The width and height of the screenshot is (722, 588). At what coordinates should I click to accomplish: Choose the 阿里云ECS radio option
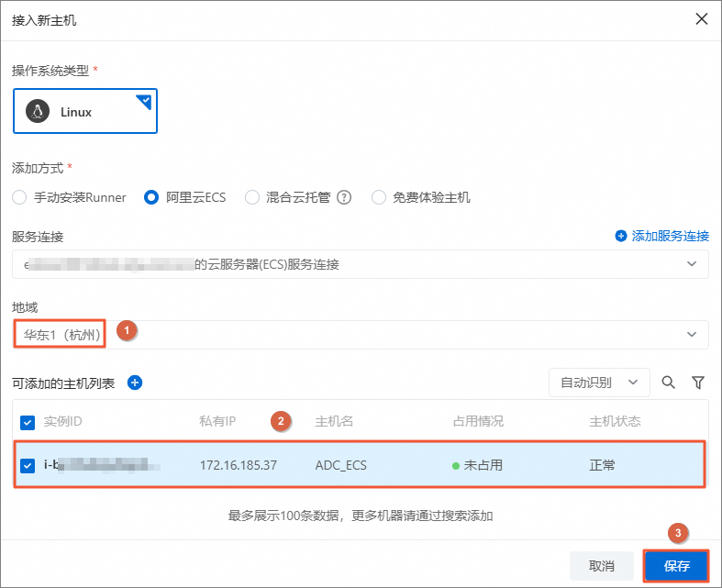tap(151, 197)
